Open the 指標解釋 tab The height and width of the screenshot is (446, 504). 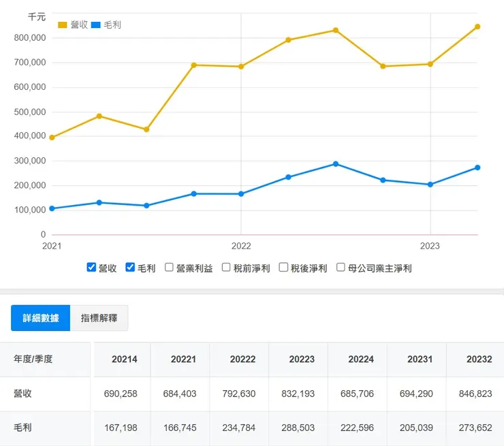coord(99,318)
